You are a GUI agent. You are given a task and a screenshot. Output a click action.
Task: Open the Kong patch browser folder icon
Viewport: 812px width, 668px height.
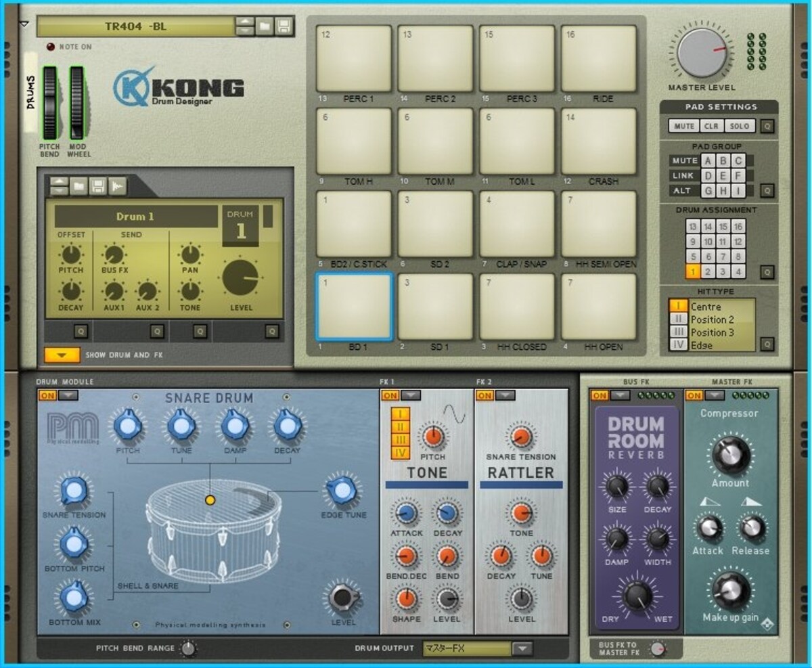(x=265, y=26)
